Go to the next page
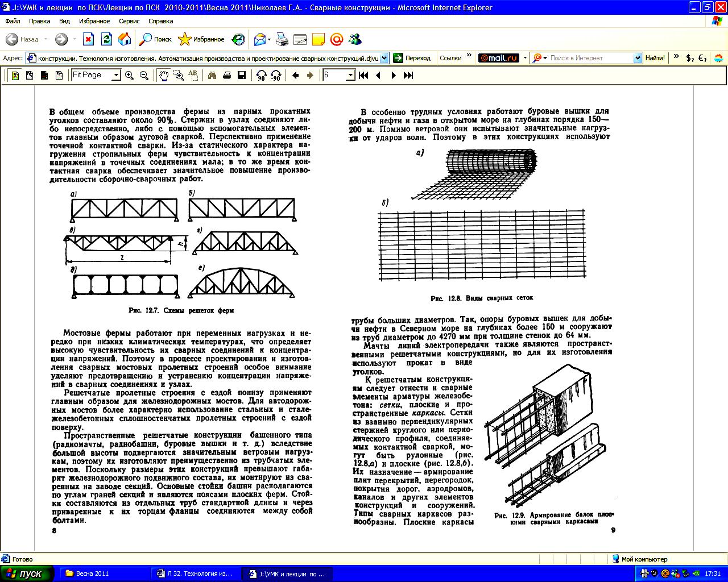Viewport: 728px width, 582px height. coord(394,75)
